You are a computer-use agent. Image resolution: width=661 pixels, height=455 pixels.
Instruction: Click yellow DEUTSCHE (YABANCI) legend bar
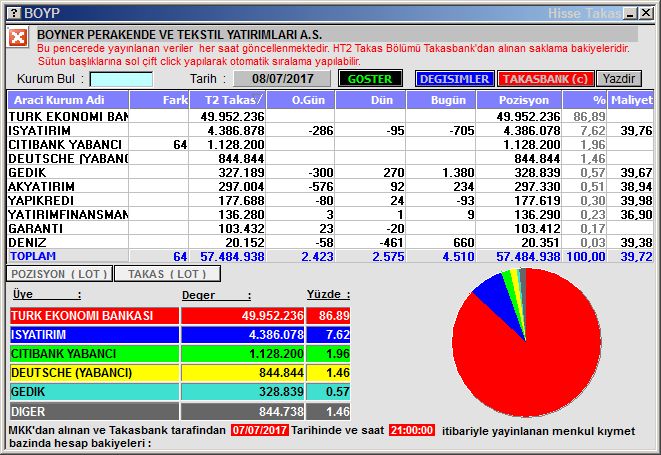click(94, 373)
